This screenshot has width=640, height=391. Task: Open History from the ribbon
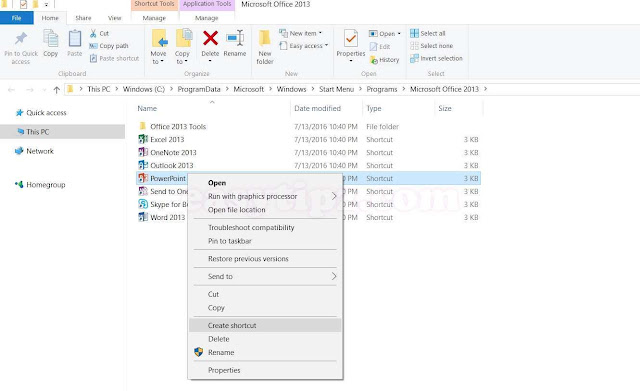(384, 60)
